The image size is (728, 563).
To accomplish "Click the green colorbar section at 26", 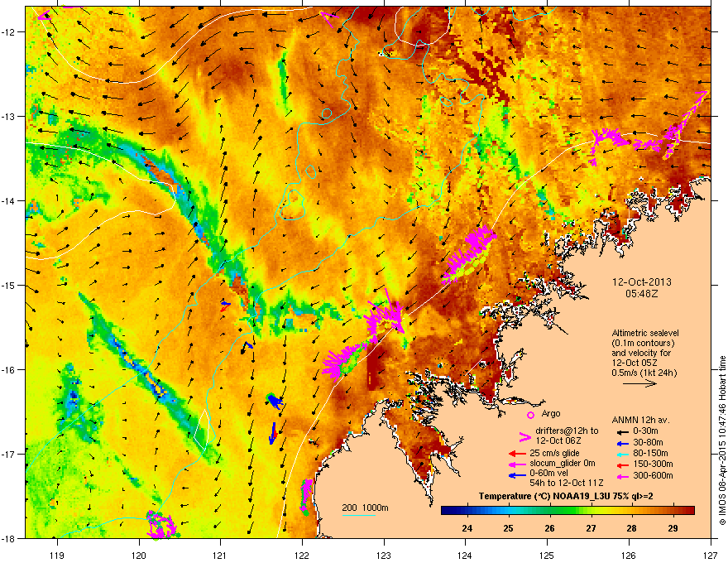I will (x=549, y=511).
